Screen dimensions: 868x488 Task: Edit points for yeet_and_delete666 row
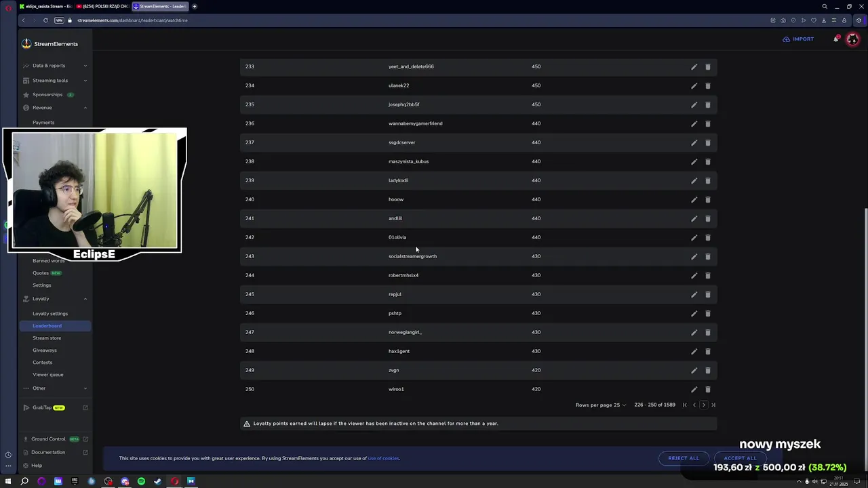[x=694, y=66]
